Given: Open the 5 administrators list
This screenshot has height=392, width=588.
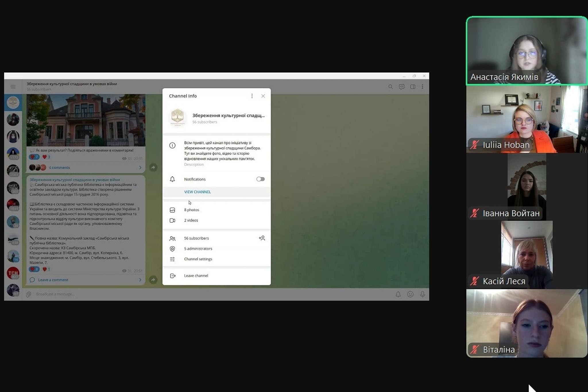Looking at the screenshot, I should point(198,249).
